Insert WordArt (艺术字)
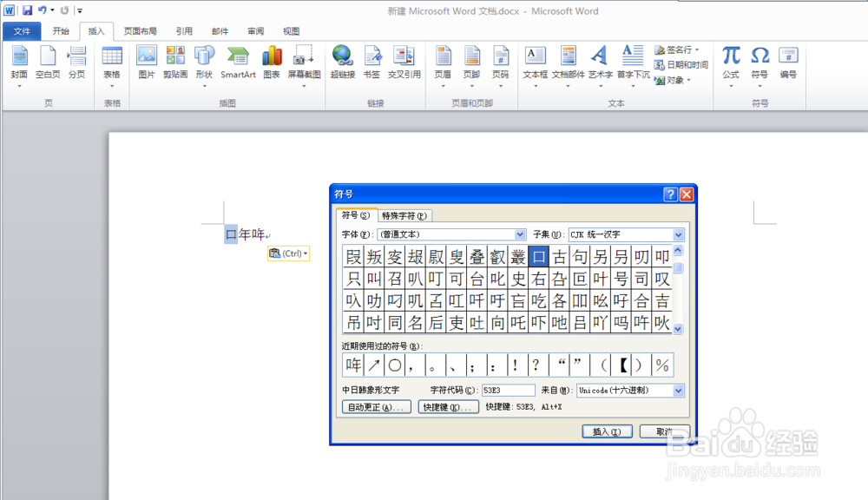This screenshot has height=500, width=868. [x=600, y=66]
